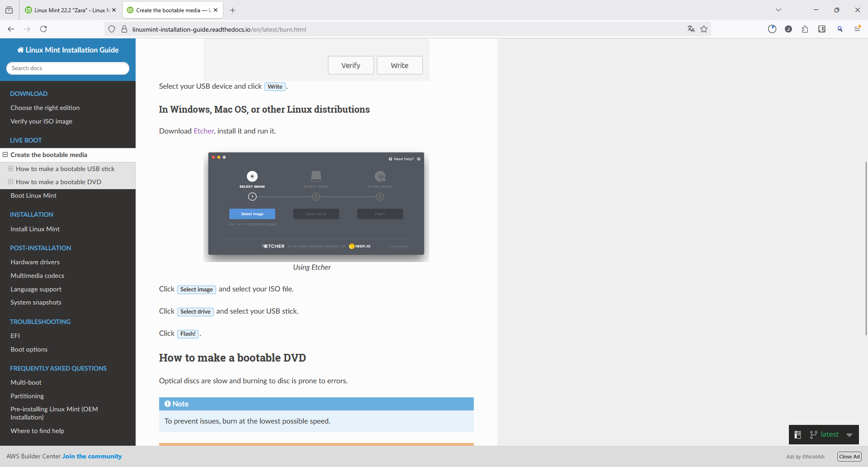The height and width of the screenshot is (467, 868).
Task: Open the Firefox hamburger application menu
Action: [857, 29]
